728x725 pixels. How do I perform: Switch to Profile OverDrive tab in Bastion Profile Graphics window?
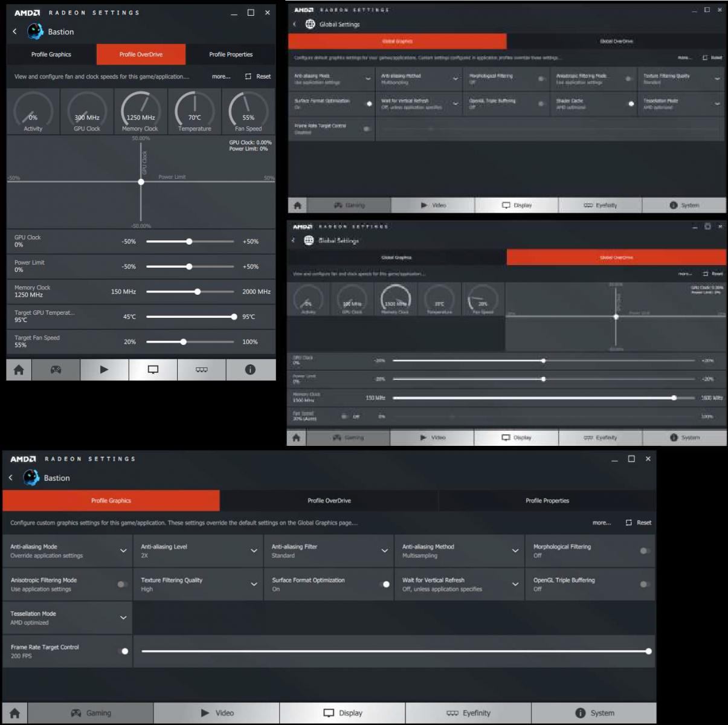tap(329, 501)
